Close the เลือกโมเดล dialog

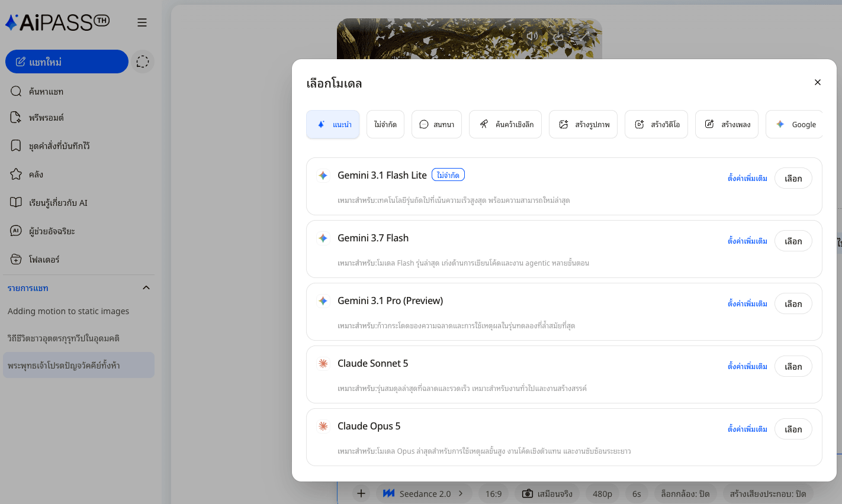click(818, 82)
